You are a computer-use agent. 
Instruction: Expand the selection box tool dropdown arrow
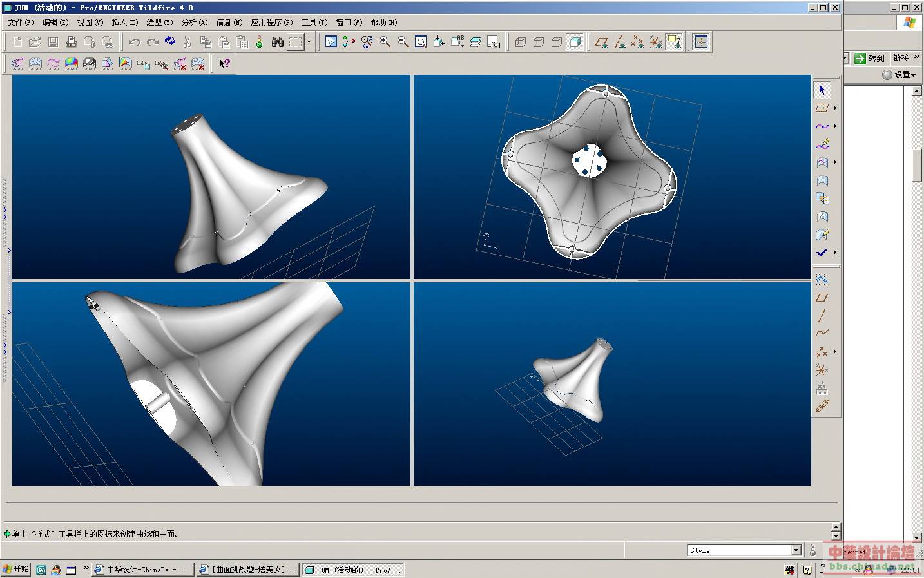(309, 42)
